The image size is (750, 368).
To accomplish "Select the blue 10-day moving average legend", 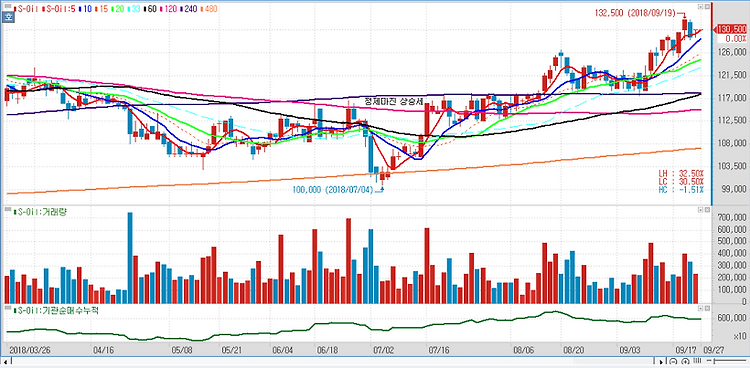I will (85, 9).
